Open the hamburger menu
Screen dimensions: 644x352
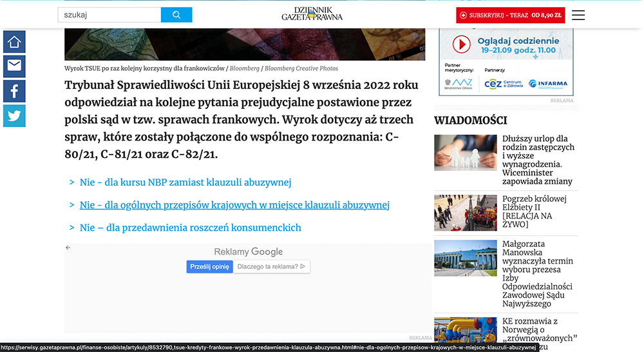tap(578, 15)
